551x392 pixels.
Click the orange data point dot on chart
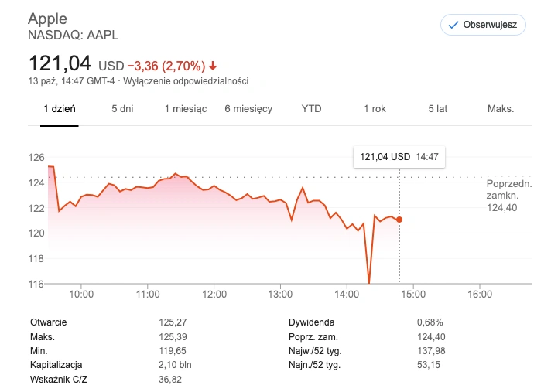[399, 220]
